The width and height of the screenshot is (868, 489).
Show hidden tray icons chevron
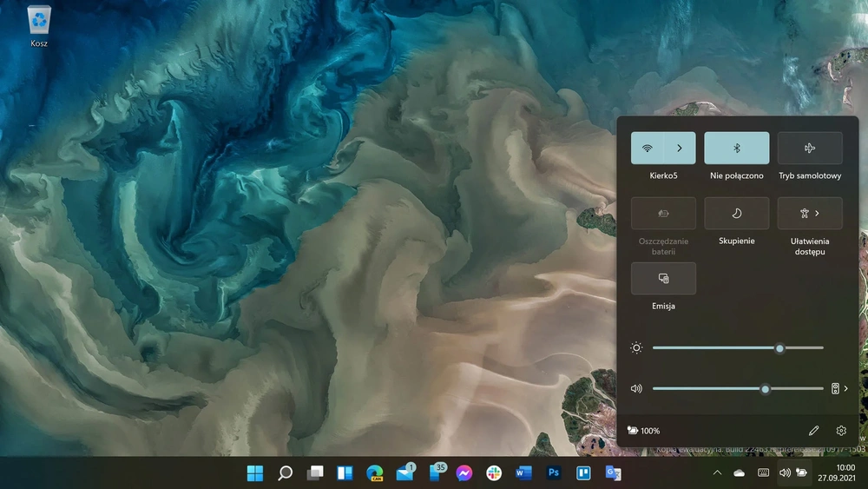click(x=717, y=473)
